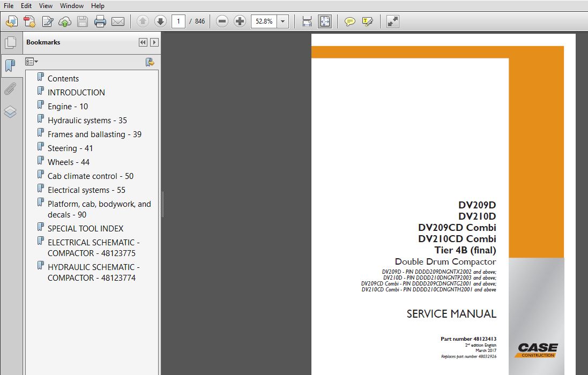The height and width of the screenshot is (375, 588).
Task: Open the zoom level dropdown arrow
Action: [x=283, y=21]
